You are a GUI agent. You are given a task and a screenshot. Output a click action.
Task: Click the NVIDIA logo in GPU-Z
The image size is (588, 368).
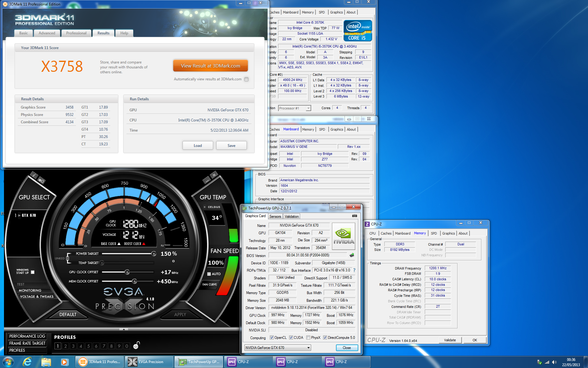344,236
